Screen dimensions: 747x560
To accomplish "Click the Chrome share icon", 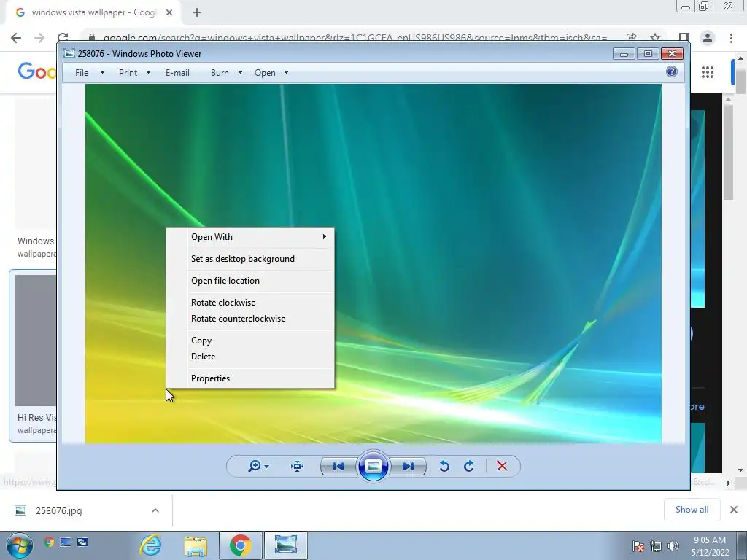I will coord(632,37).
